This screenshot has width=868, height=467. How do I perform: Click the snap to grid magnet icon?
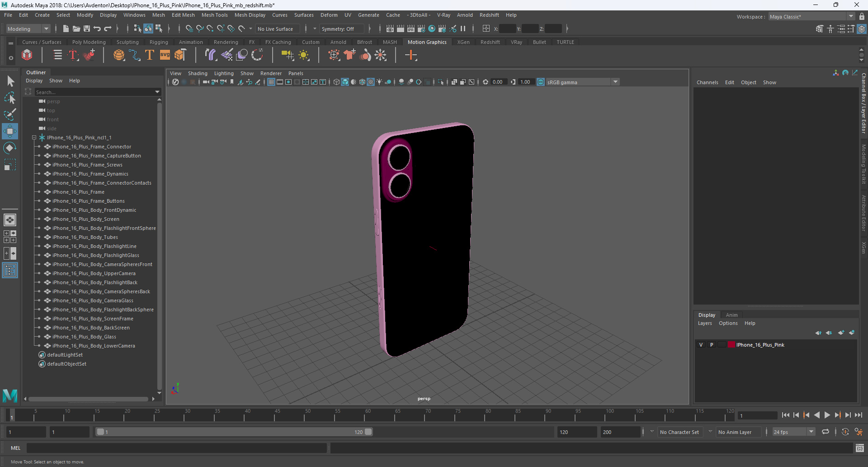pos(189,29)
